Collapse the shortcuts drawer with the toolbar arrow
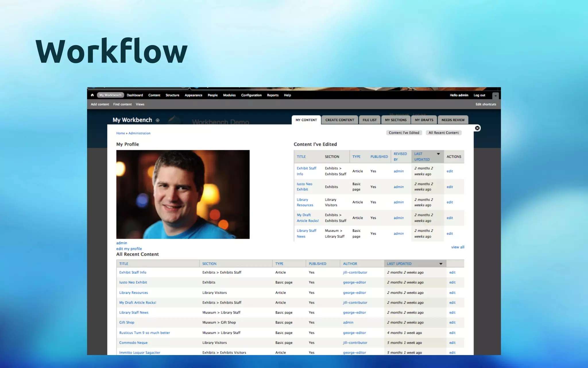Viewport: 588px width, 368px height. [x=495, y=96]
